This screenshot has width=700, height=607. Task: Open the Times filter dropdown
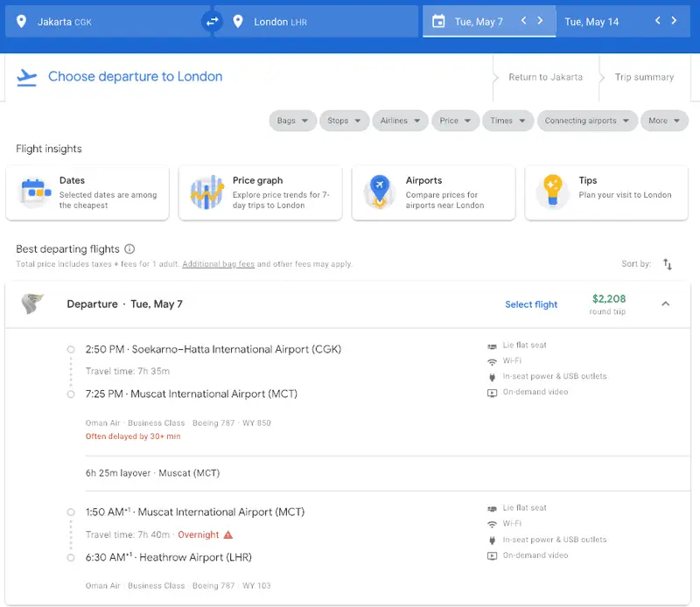508,121
